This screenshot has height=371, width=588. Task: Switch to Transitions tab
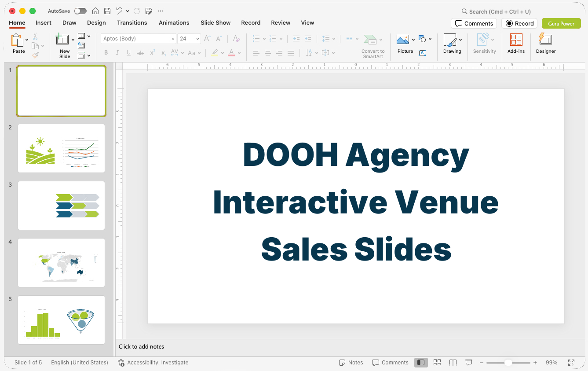tap(132, 23)
